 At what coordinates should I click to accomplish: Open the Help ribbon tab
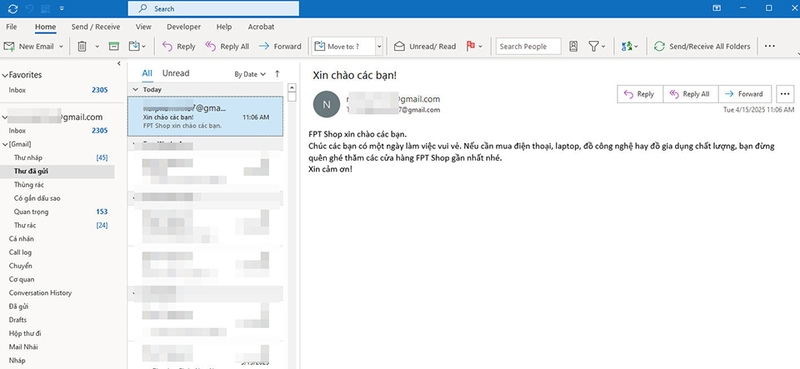click(x=224, y=27)
